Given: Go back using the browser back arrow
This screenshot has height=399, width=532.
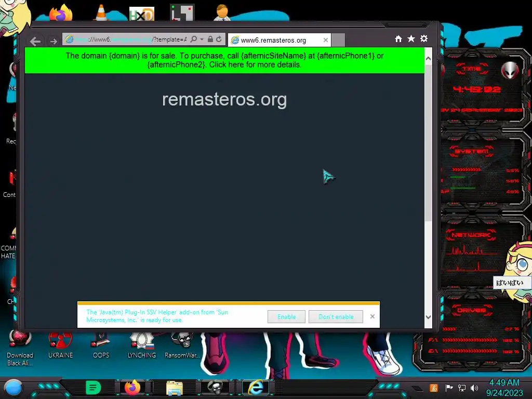Looking at the screenshot, I should [35, 42].
